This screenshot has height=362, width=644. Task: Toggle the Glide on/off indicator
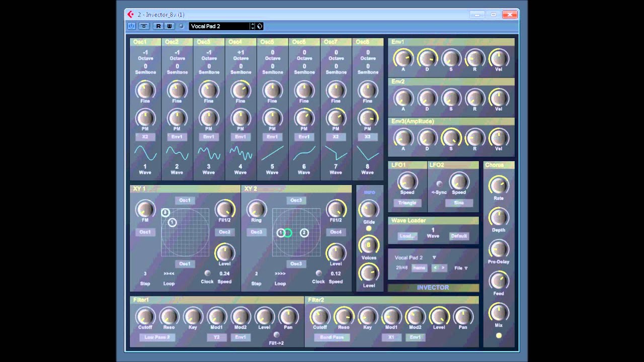pyautogui.click(x=369, y=229)
